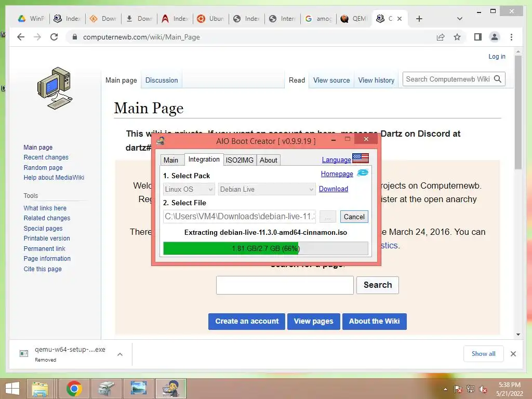The width and height of the screenshot is (532, 399).
Task: Close the active Computernewb tab
Action: point(400,19)
